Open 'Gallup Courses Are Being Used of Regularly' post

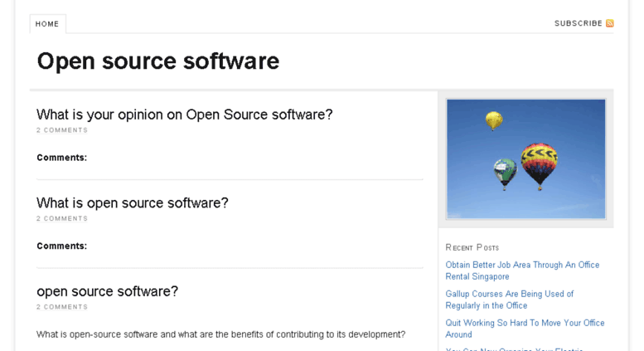click(509, 300)
